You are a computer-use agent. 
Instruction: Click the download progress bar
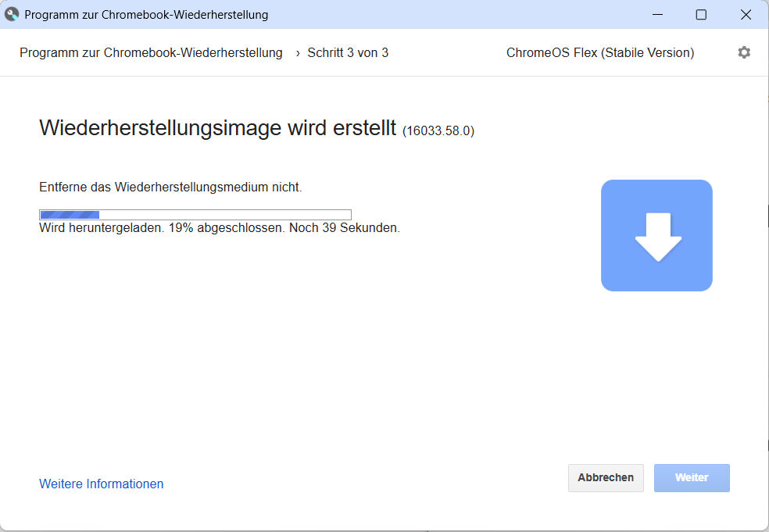pyautogui.click(x=195, y=215)
